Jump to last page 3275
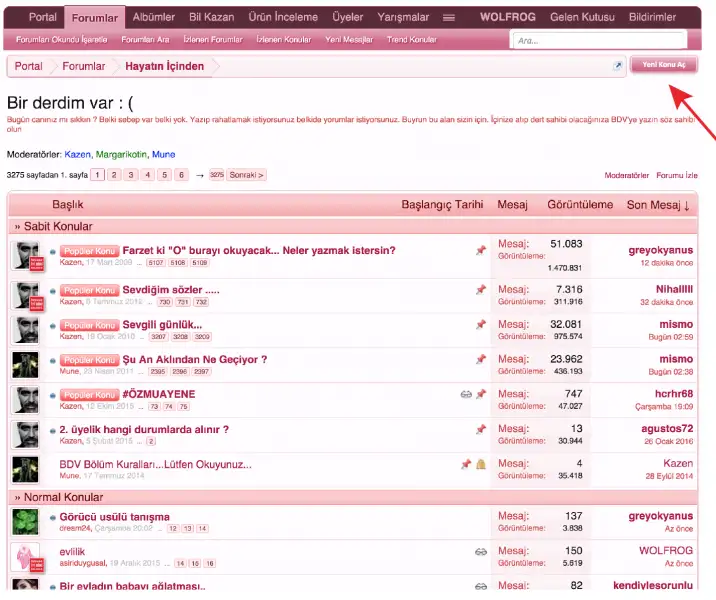The height and width of the screenshot is (600, 716). coord(216,175)
